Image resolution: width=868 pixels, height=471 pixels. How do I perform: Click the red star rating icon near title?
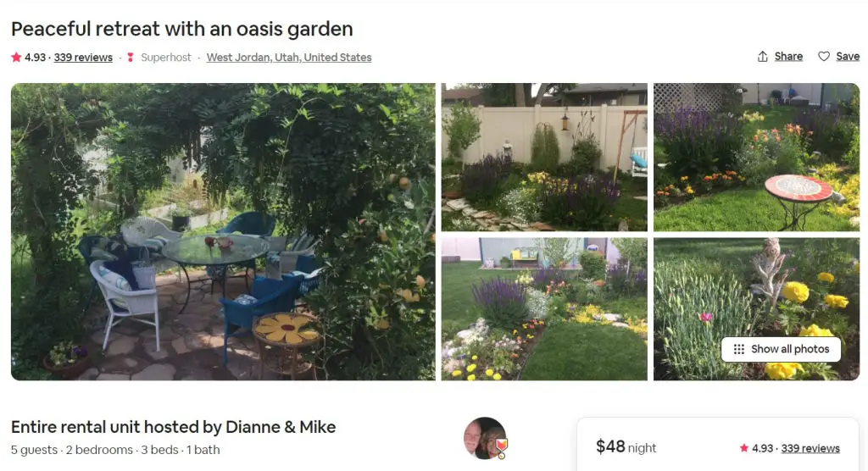point(16,57)
